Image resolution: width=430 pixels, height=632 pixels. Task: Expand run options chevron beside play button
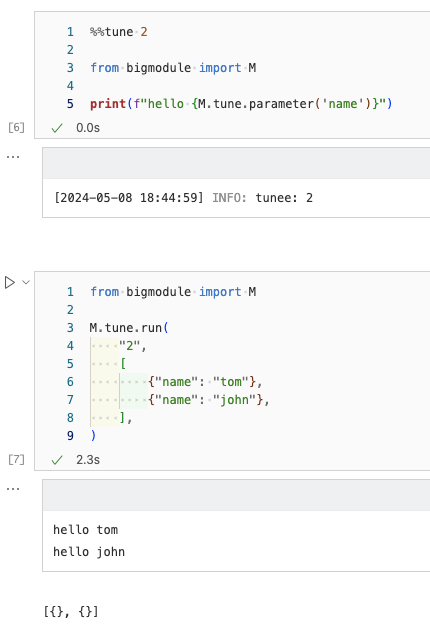[26, 283]
